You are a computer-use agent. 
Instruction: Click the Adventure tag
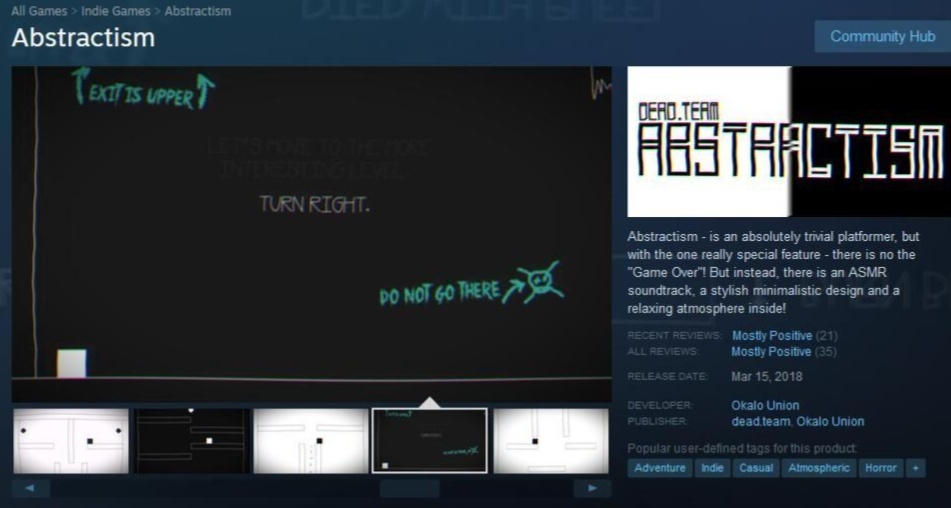click(x=660, y=468)
